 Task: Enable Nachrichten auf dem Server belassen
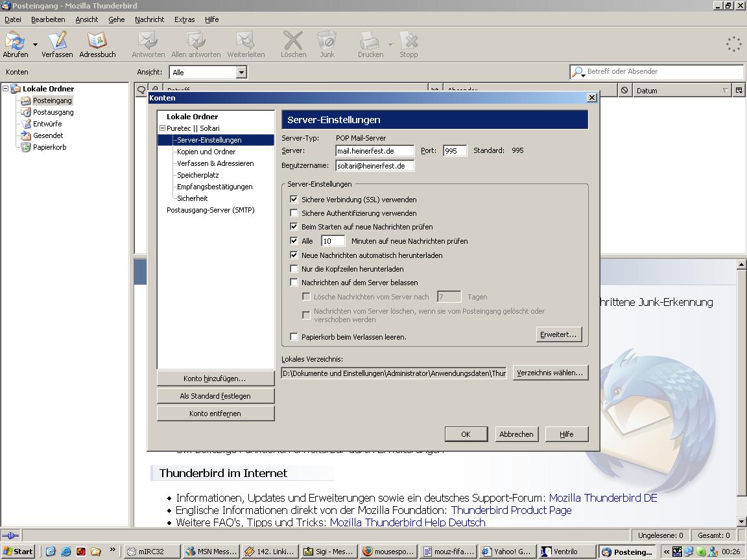click(x=294, y=282)
